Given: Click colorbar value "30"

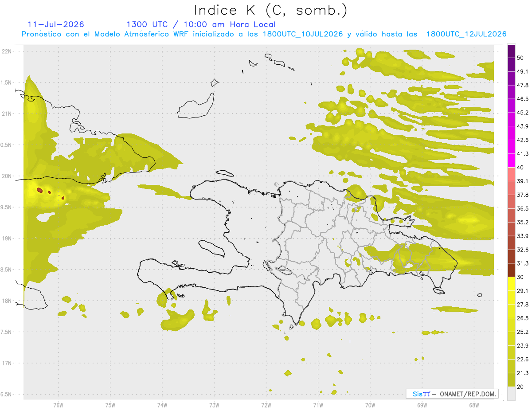Looking at the screenshot, I should point(520,277).
